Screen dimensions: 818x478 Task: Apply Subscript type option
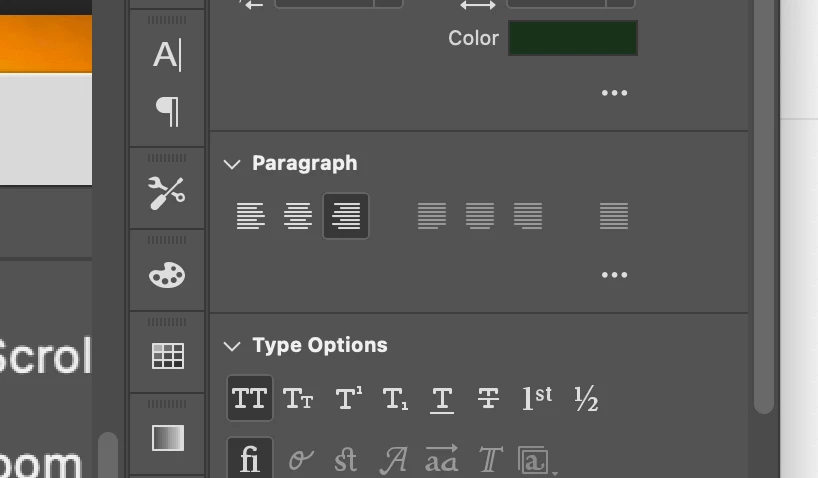tap(395, 400)
